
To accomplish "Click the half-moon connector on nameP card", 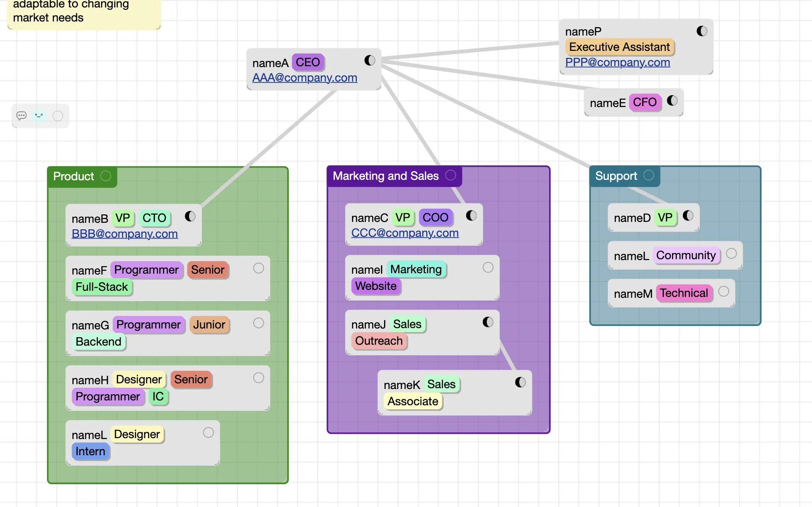I will point(702,31).
